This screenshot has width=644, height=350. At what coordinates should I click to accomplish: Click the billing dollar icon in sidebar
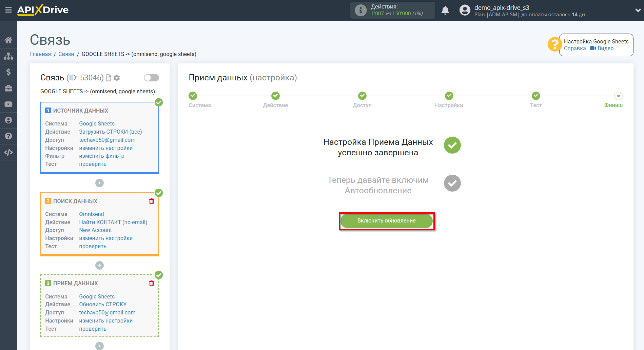point(8,72)
